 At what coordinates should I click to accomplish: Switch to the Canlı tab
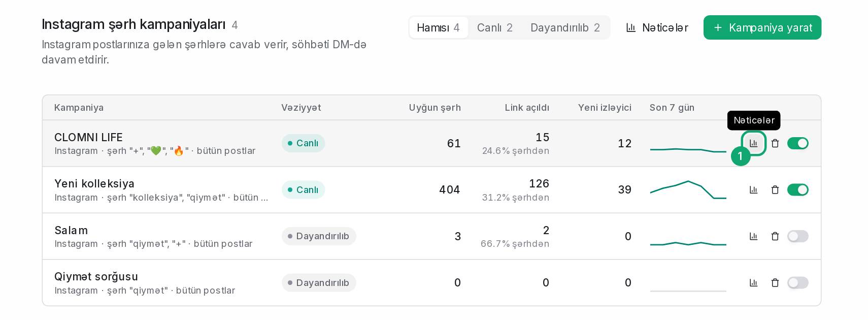[495, 27]
